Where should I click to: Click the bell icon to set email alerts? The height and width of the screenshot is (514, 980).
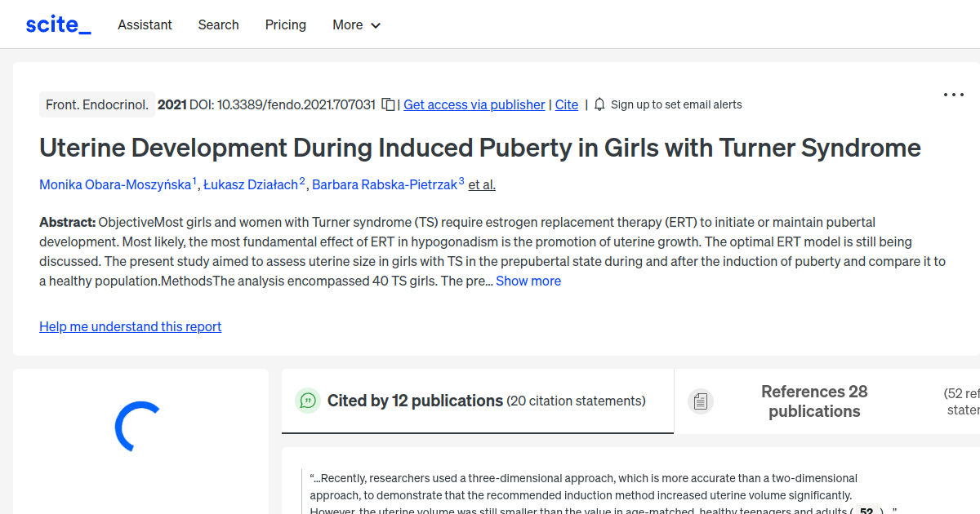click(599, 104)
